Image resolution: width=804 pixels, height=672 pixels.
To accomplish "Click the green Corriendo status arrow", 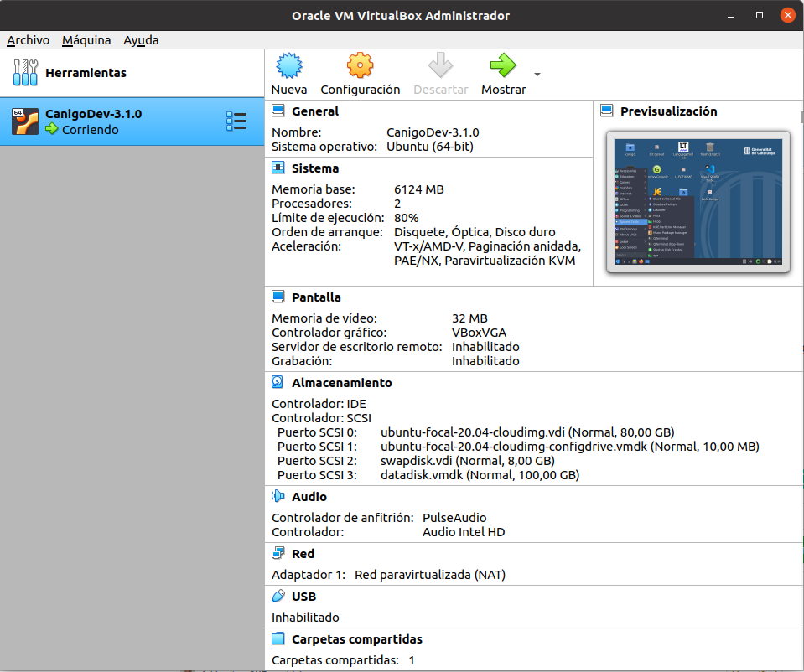I will pos(52,129).
